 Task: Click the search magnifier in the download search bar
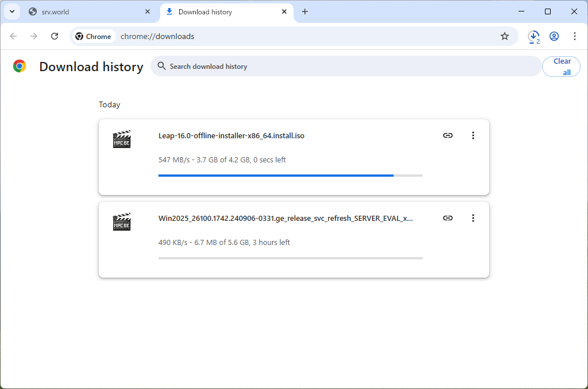point(161,66)
